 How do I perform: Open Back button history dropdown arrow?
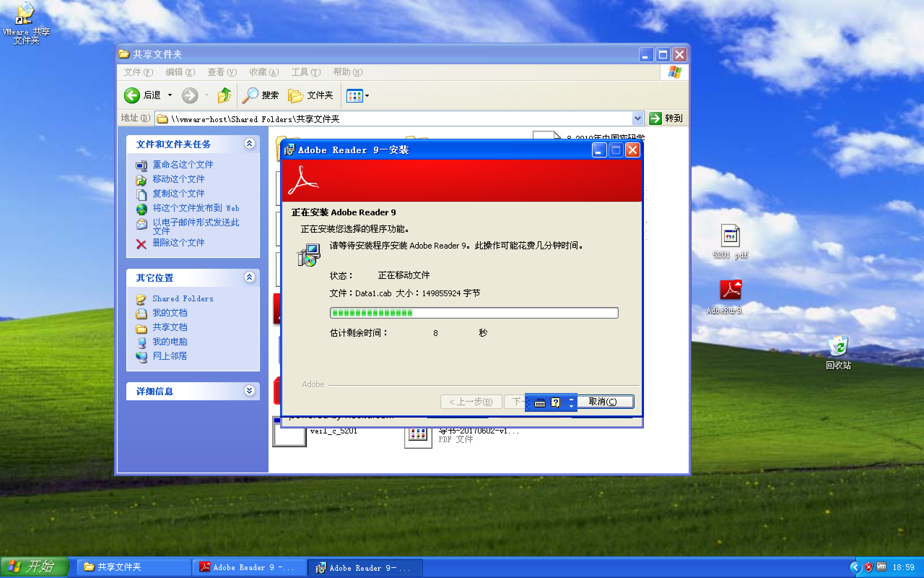170,95
